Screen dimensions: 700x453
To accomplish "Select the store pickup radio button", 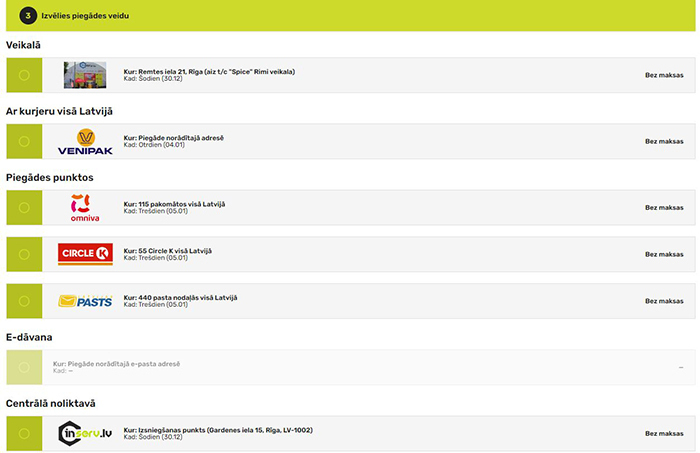I will pyautogui.click(x=24, y=75).
